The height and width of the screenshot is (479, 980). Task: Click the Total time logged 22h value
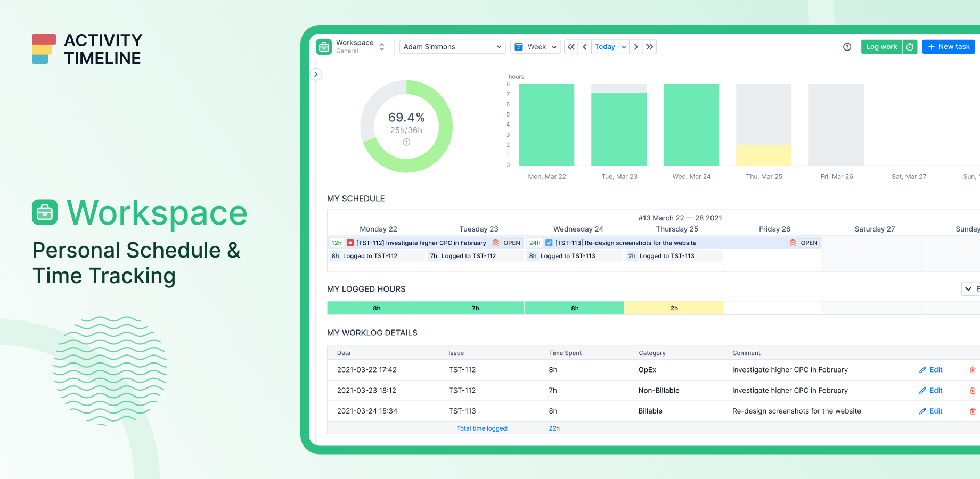click(x=554, y=428)
